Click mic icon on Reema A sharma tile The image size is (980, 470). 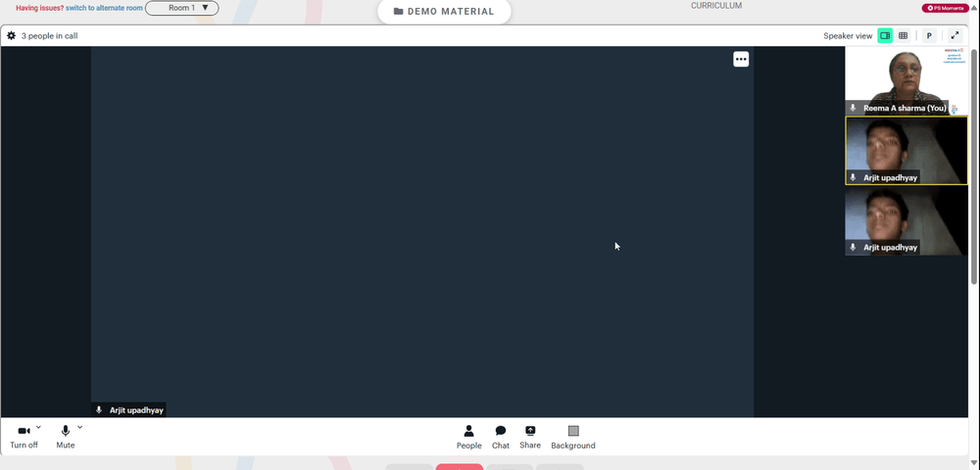(853, 108)
